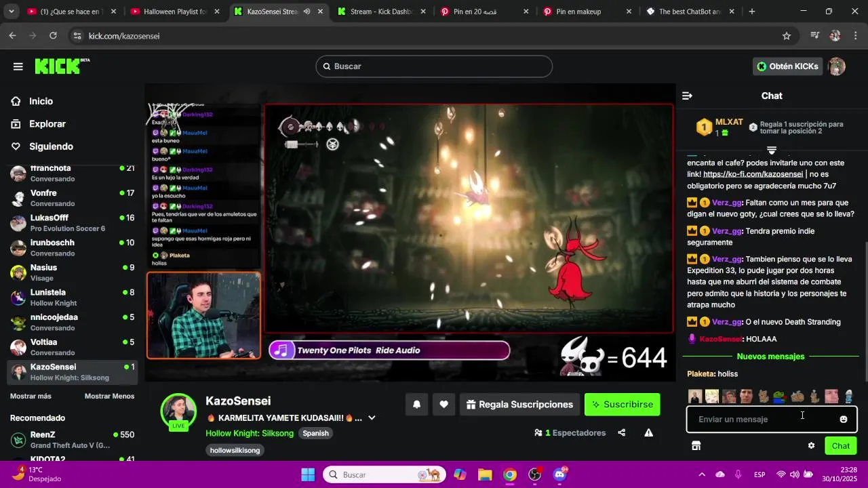Click the KICK logo

pos(61,66)
